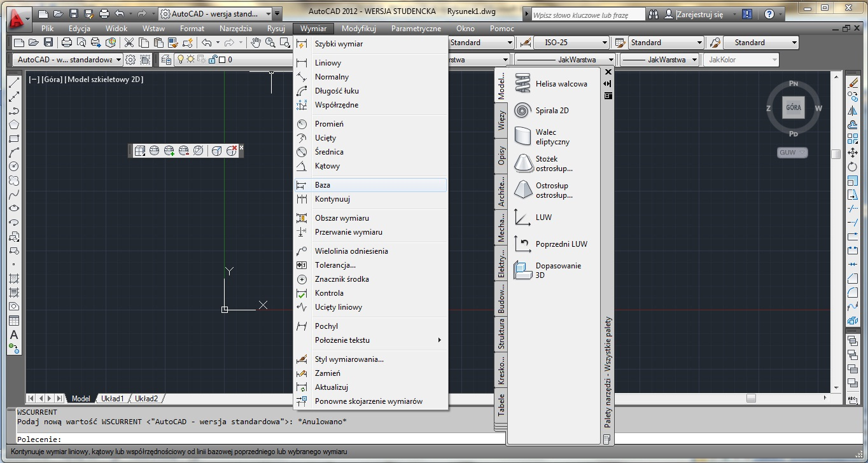Open the table style Standard dropdown

coord(666,43)
